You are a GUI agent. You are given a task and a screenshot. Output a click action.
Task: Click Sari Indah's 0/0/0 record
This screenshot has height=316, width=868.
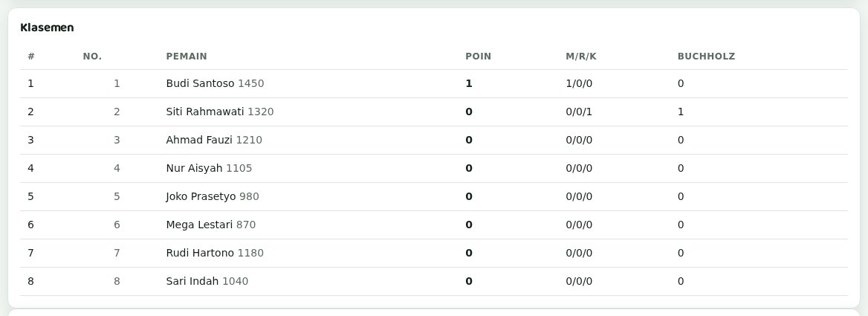pos(579,281)
